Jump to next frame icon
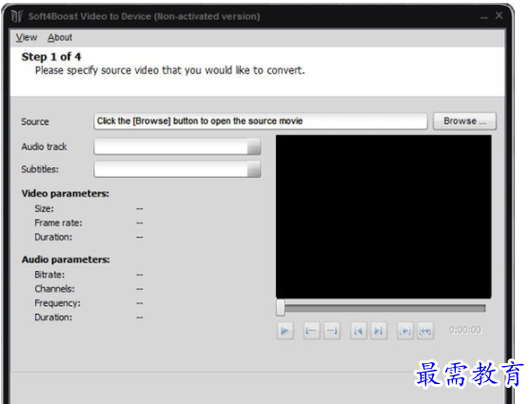The height and width of the screenshot is (404, 532). 379,330
